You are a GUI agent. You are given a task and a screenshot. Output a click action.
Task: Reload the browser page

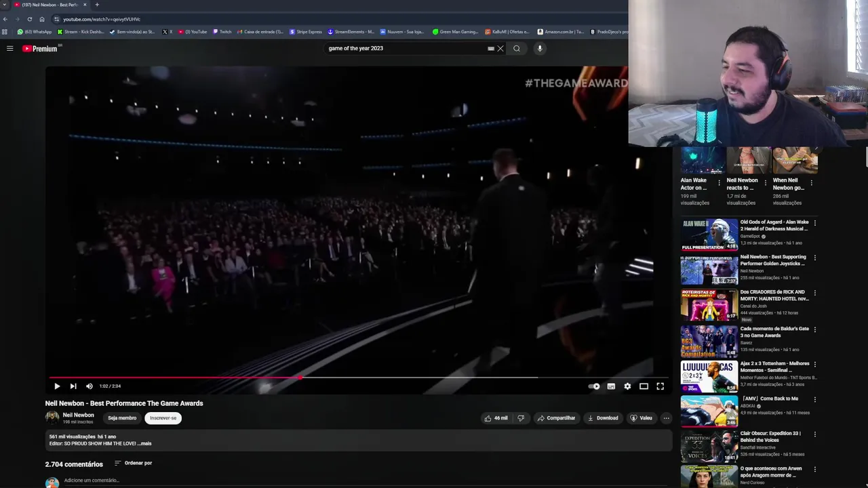pos(29,19)
